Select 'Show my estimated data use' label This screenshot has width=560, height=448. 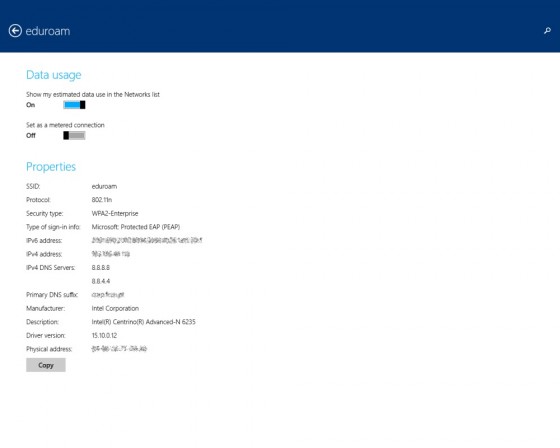tap(93, 94)
